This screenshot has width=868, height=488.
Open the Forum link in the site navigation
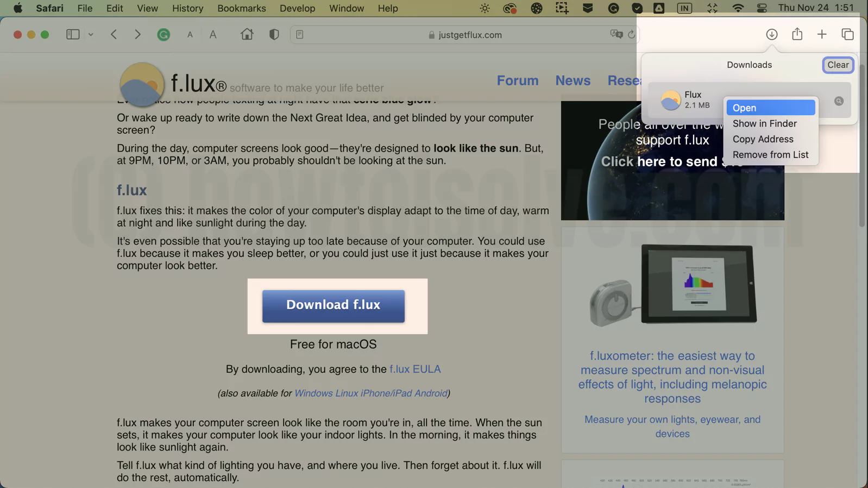pos(518,80)
